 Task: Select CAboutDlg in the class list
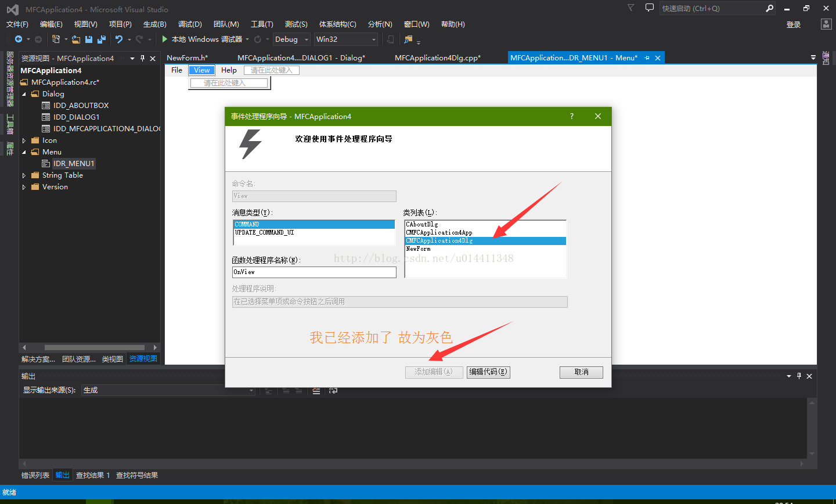tap(421, 224)
